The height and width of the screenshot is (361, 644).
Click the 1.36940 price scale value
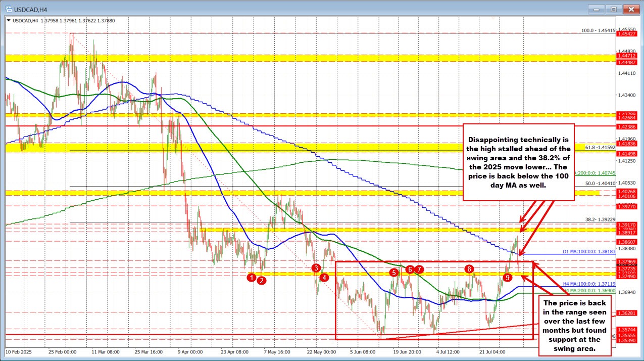click(x=628, y=292)
